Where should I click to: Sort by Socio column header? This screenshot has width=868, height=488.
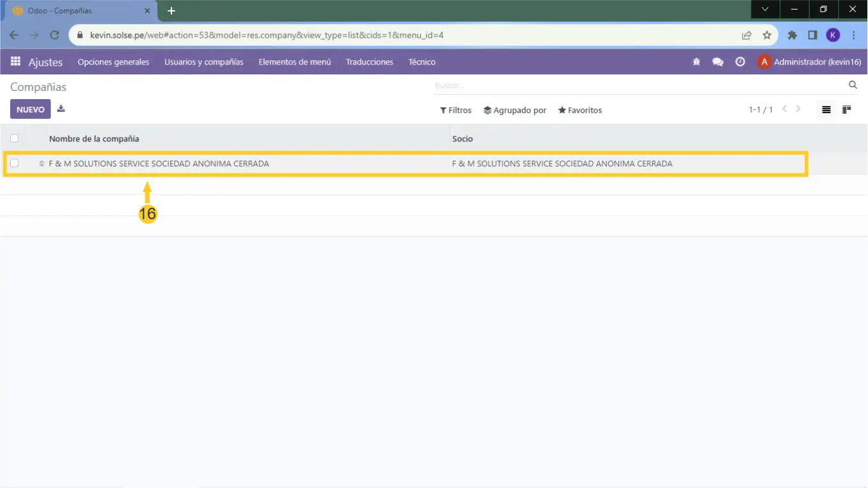click(462, 139)
